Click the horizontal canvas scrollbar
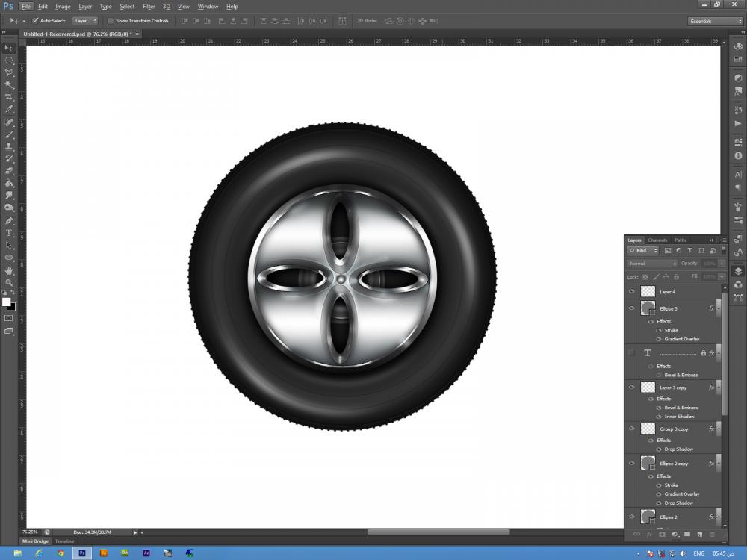The width and height of the screenshot is (747, 560). coord(438,532)
